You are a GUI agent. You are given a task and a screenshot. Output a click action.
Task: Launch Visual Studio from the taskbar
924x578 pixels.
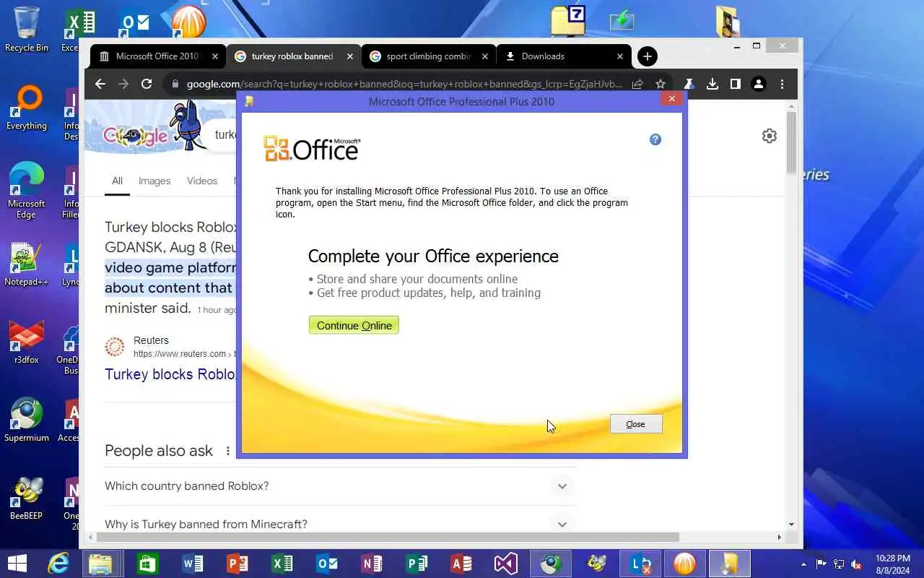click(506, 564)
